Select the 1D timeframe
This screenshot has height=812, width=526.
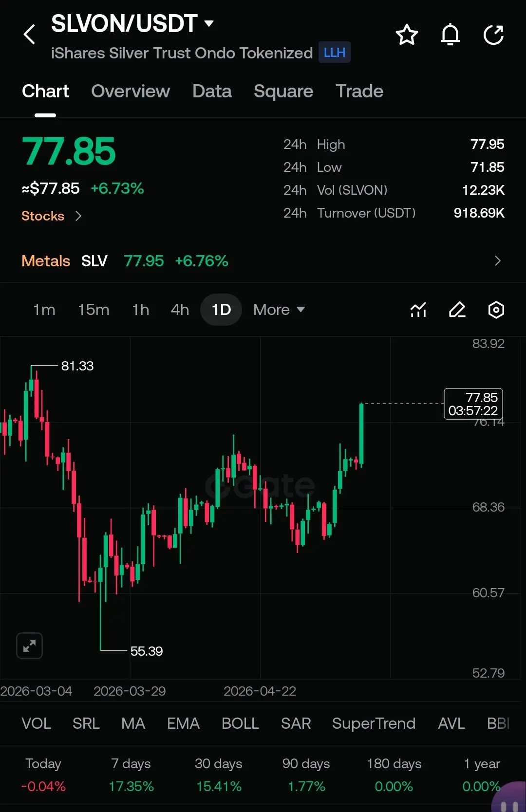(x=221, y=310)
